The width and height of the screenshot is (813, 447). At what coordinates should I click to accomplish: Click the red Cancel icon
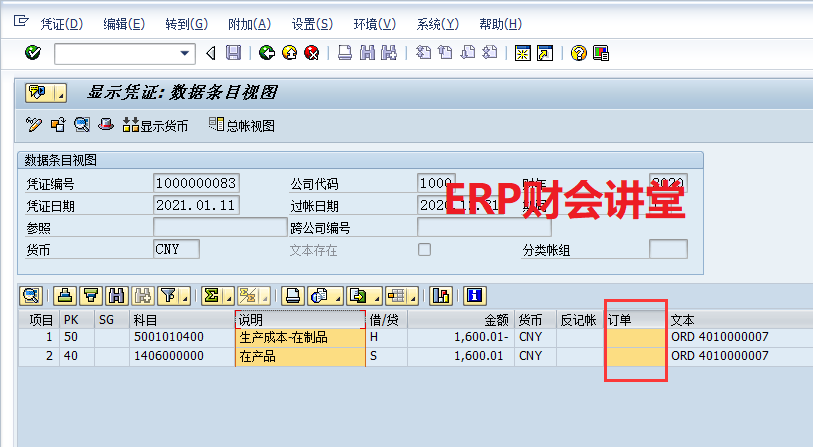point(312,53)
